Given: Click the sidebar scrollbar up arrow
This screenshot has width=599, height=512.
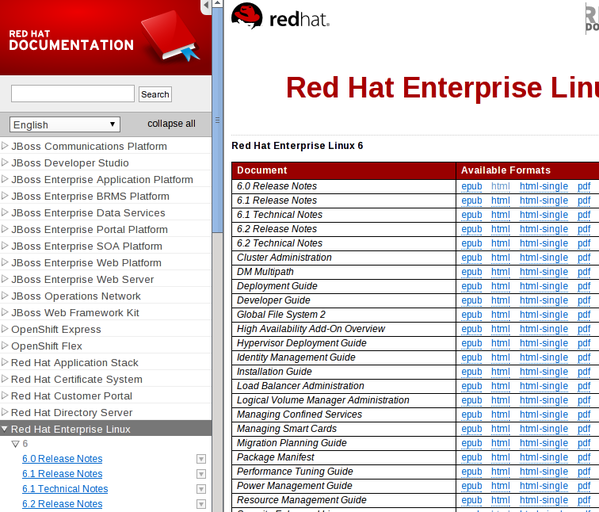Looking at the screenshot, I should [217, 3].
